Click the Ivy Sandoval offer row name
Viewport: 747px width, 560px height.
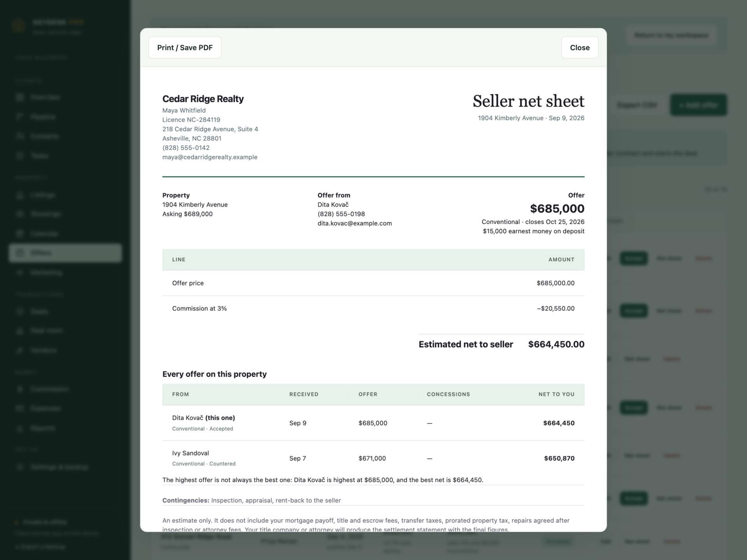pos(191,453)
